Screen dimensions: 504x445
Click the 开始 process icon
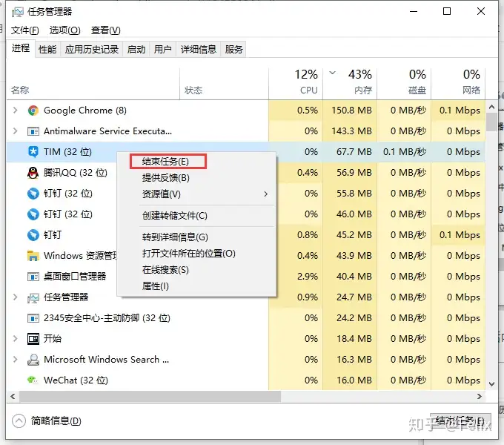tap(33, 339)
